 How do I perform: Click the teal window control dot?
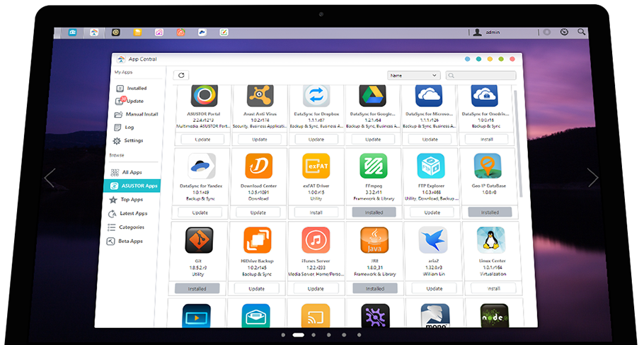[x=478, y=60]
